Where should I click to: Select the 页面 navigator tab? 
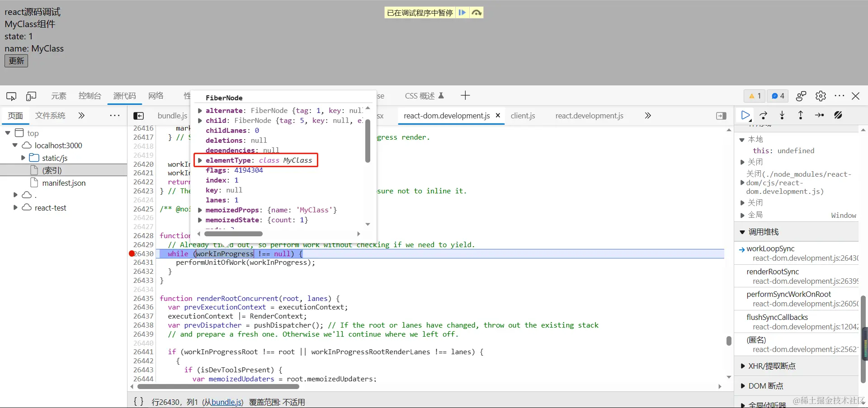pos(15,116)
